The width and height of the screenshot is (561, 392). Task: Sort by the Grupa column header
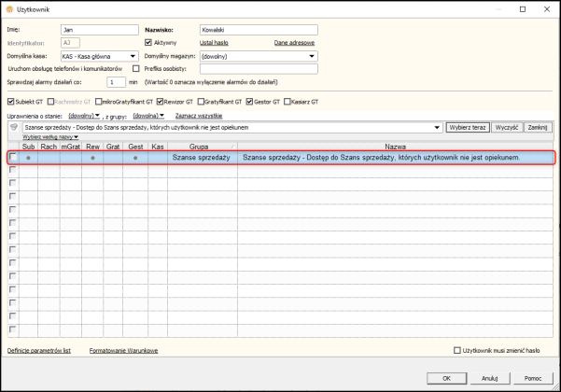[x=203, y=147]
